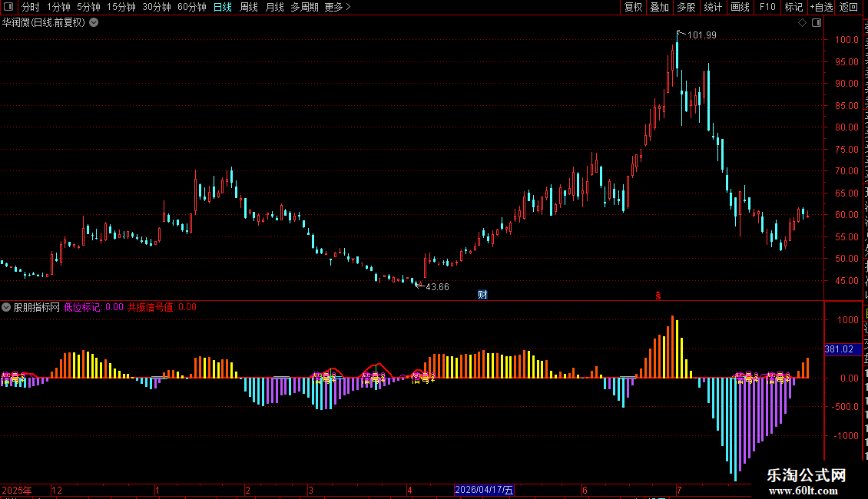Click the 2025年 label on the time axis
The image size is (868, 499).
click(x=17, y=490)
